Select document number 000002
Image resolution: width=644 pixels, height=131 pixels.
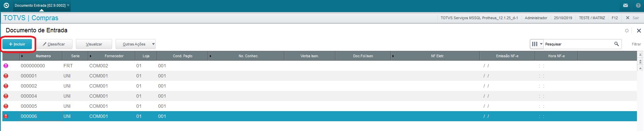click(x=29, y=86)
